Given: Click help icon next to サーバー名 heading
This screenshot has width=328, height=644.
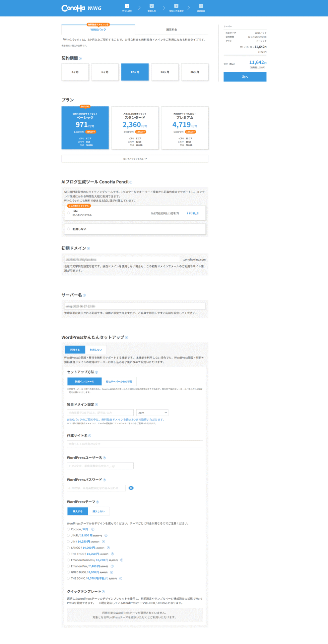Looking at the screenshot, I should (84, 295).
